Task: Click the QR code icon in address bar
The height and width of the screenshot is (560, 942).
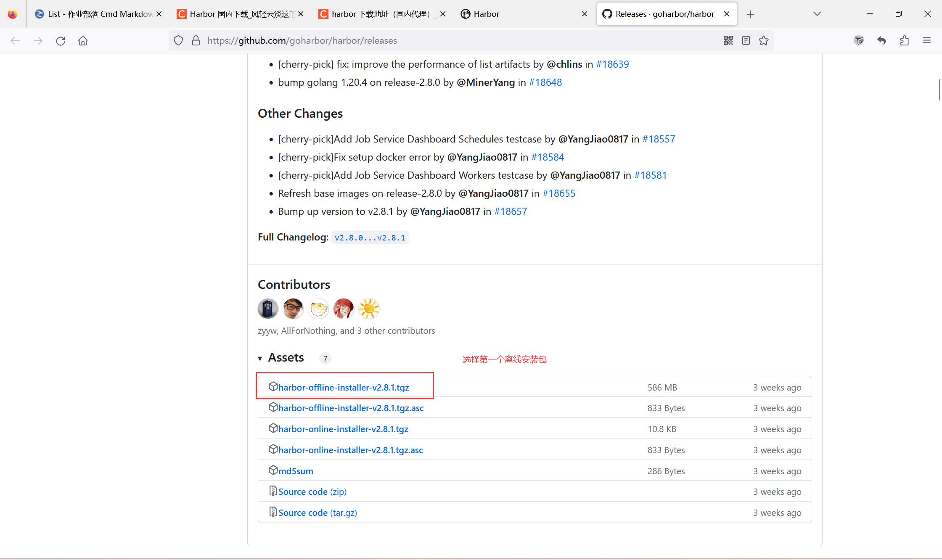Action: pyautogui.click(x=728, y=40)
